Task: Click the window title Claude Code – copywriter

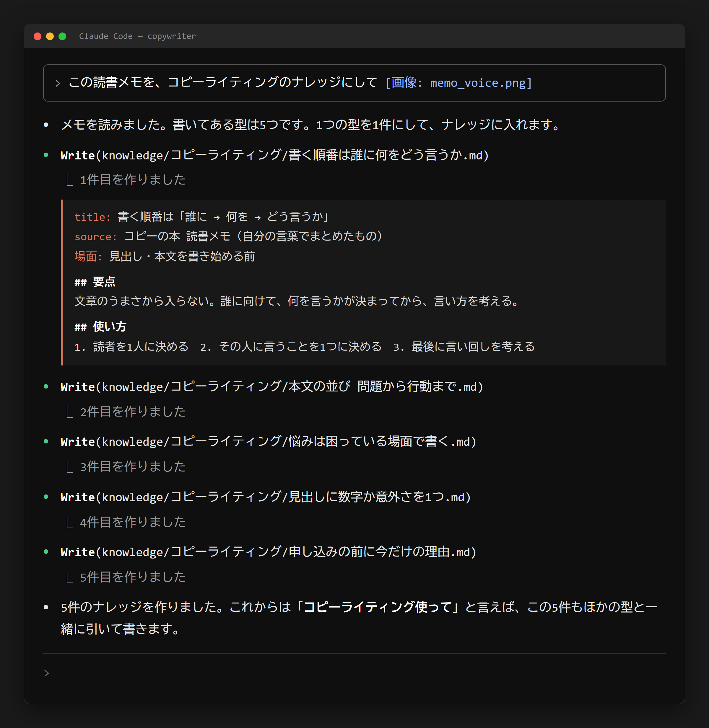Action: (x=137, y=36)
